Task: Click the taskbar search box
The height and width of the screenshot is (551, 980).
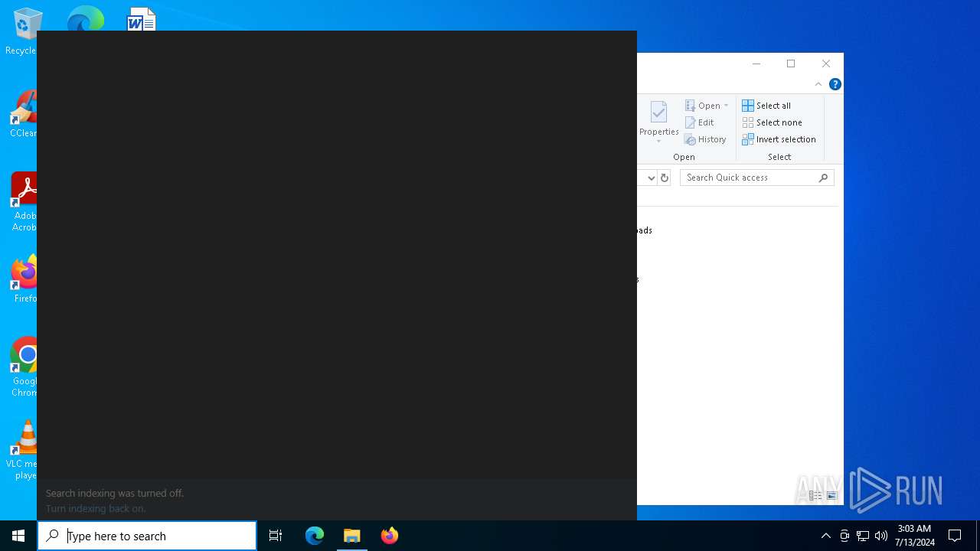Action: tap(147, 536)
